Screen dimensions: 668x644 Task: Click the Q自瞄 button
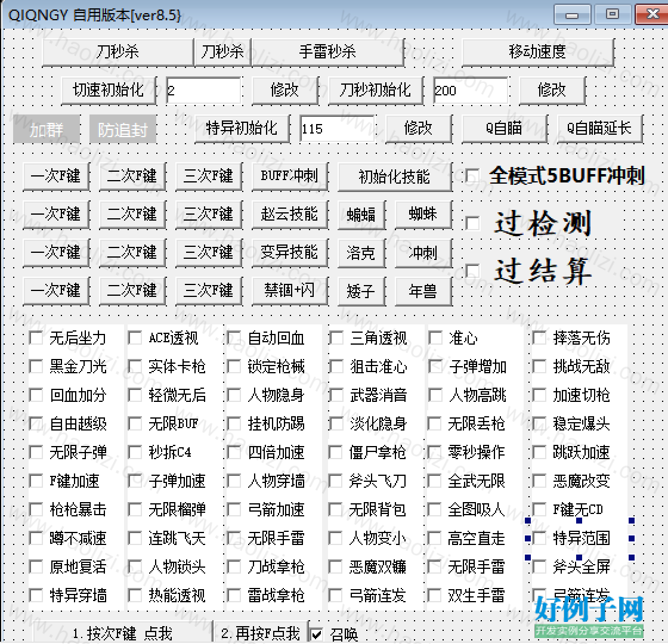(x=505, y=128)
